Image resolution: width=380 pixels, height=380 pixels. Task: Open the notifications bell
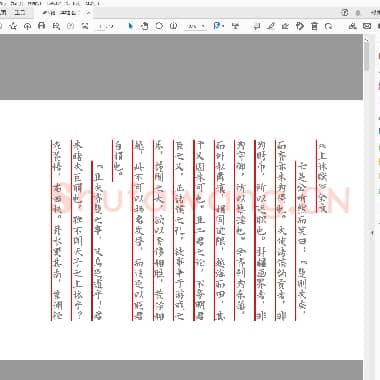tap(358, 13)
